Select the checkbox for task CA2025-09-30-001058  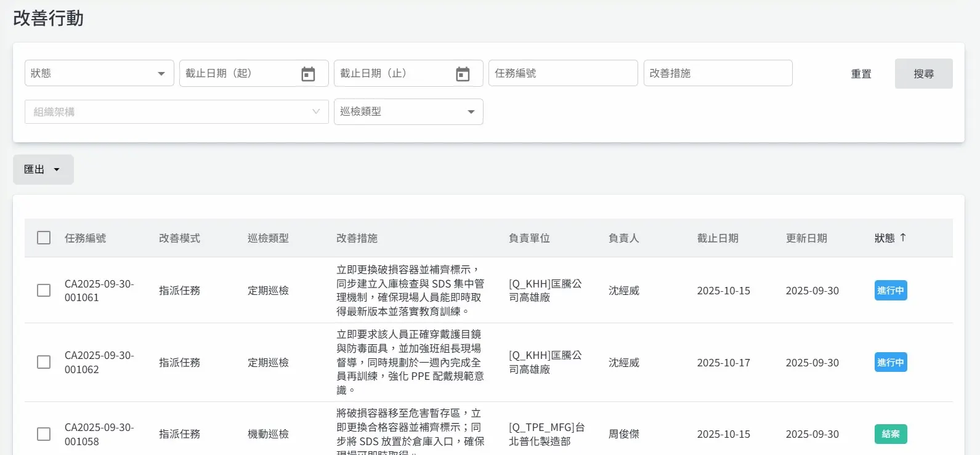click(44, 434)
